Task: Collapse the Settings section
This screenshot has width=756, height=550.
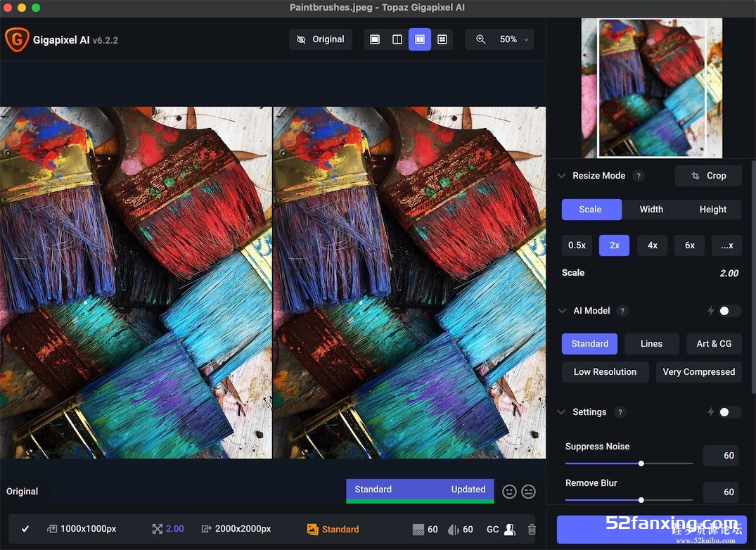Action: pyautogui.click(x=561, y=412)
